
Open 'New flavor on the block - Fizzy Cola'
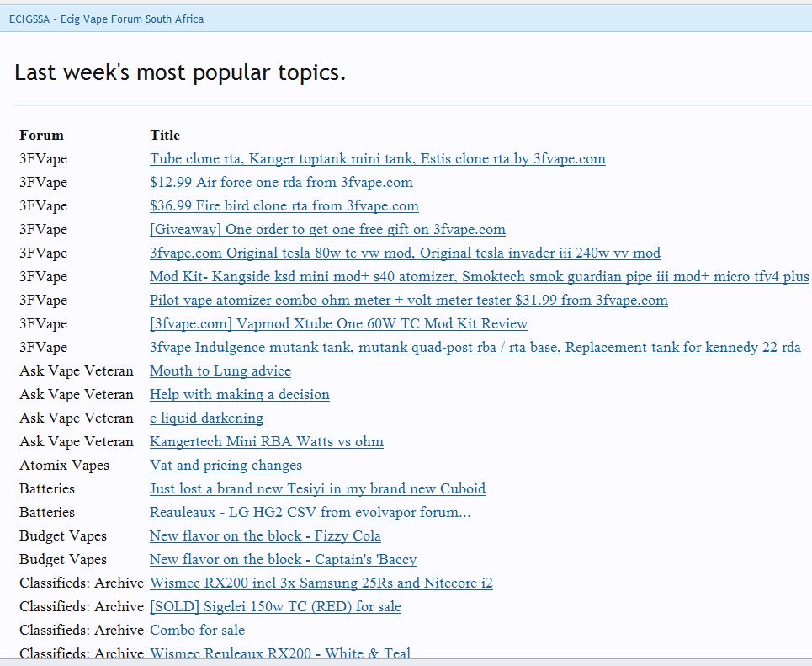[265, 535]
